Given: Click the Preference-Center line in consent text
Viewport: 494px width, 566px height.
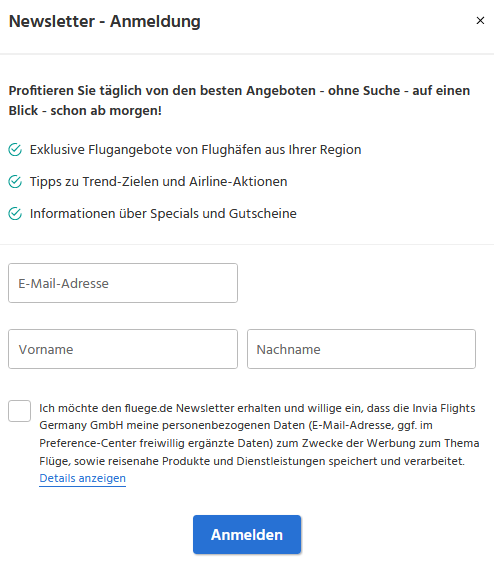Looking at the screenshot, I should (259, 443).
